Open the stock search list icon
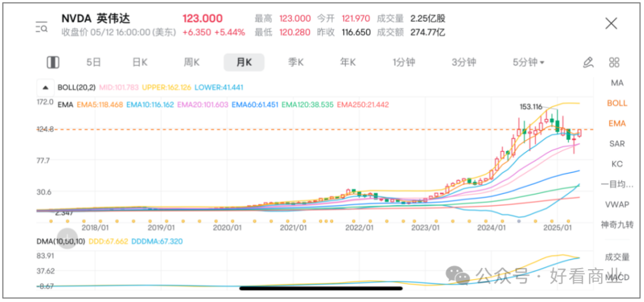This screenshot has width=644, height=302. [41, 26]
